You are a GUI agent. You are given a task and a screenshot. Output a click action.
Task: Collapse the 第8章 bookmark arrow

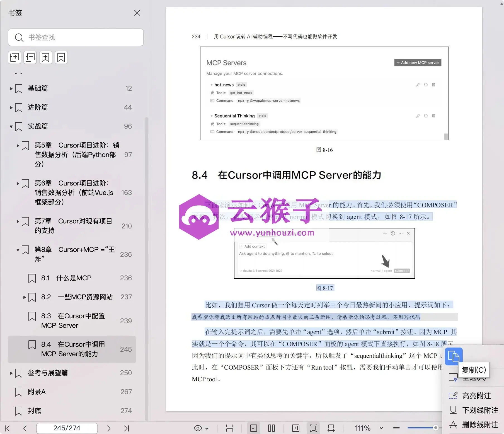point(18,250)
